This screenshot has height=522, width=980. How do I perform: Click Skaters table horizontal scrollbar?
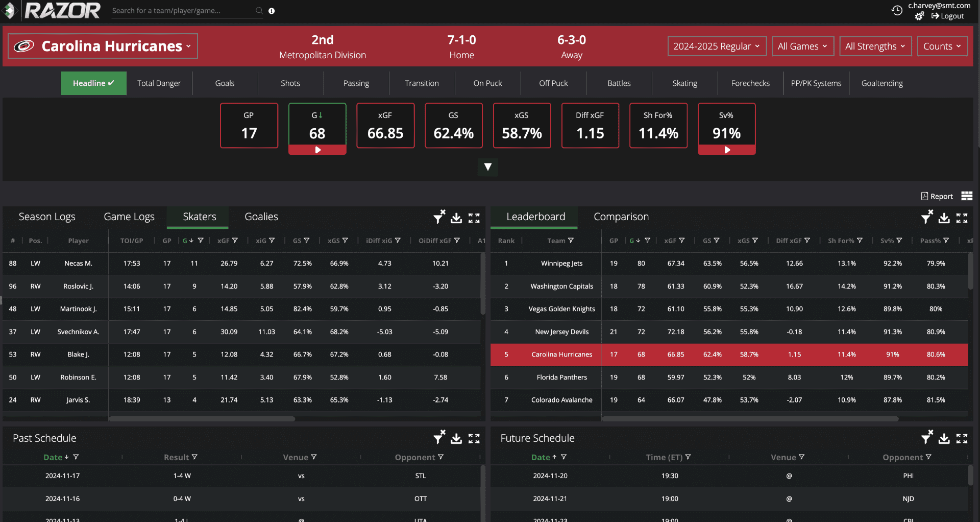tap(202, 419)
